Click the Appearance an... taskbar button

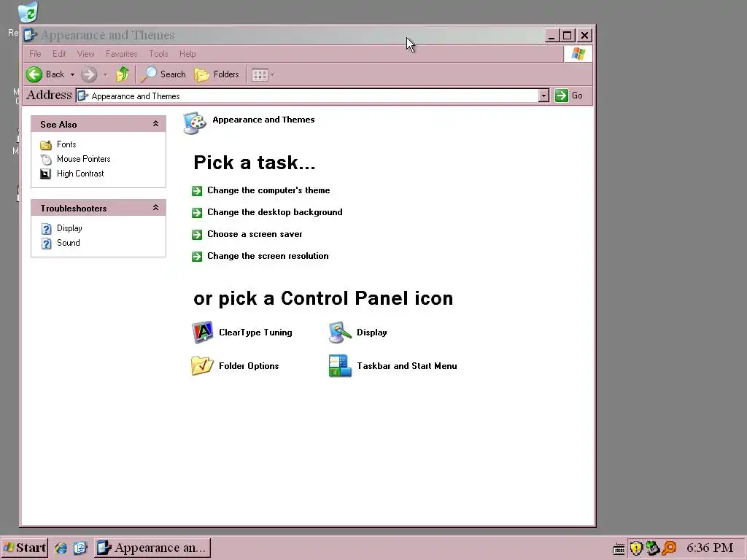tap(152, 548)
